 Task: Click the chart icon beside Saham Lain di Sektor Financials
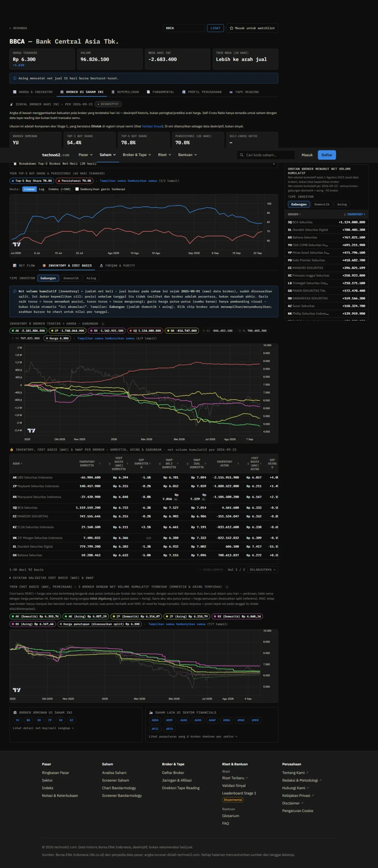pyautogui.click(x=151, y=712)
